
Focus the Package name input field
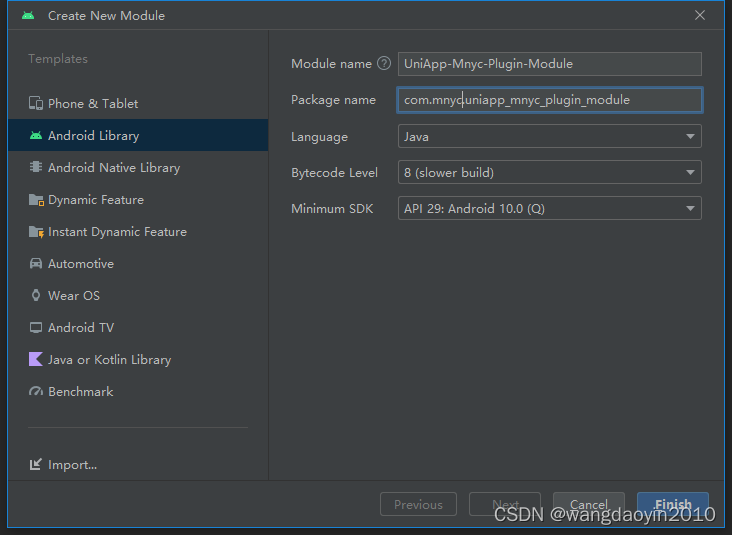pos(549,100)
